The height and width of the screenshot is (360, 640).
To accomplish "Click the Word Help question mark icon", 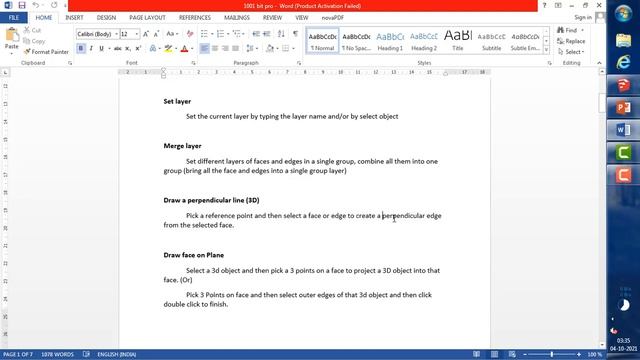I will (544, 5).
